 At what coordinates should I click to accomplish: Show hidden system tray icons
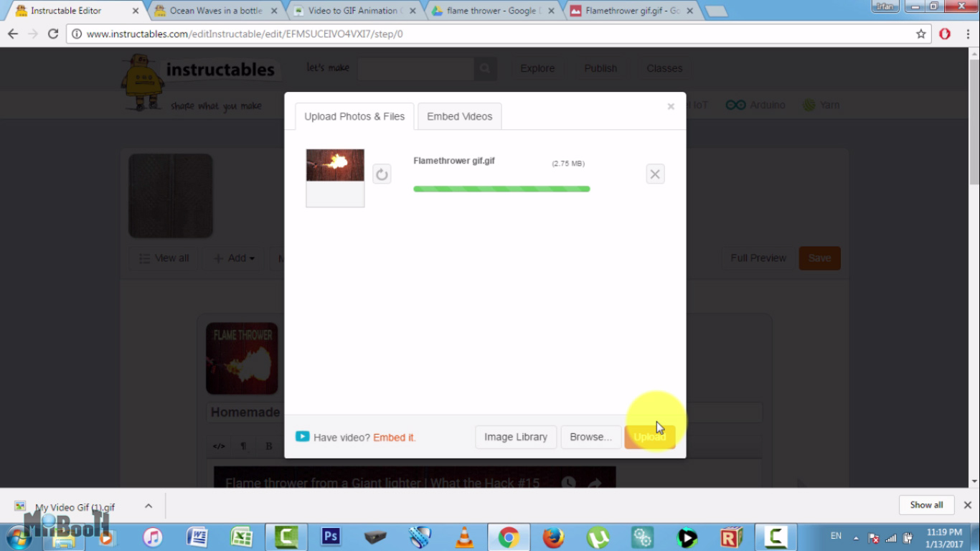pyautogui.click(x=856, y=537)
